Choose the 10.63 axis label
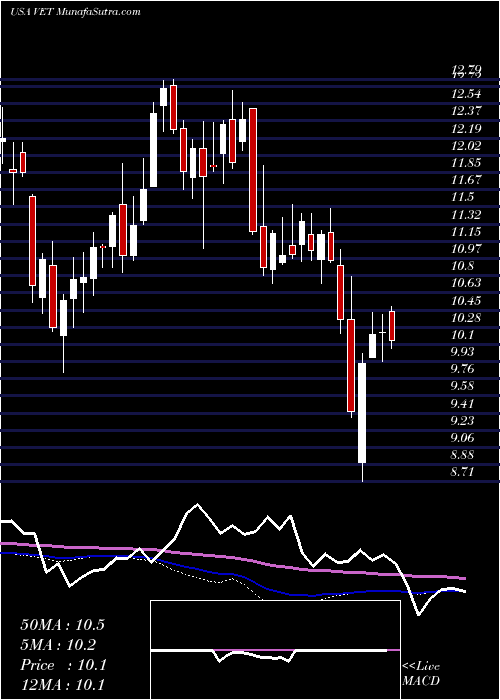The image size is (500, 700). pos(466,283)
